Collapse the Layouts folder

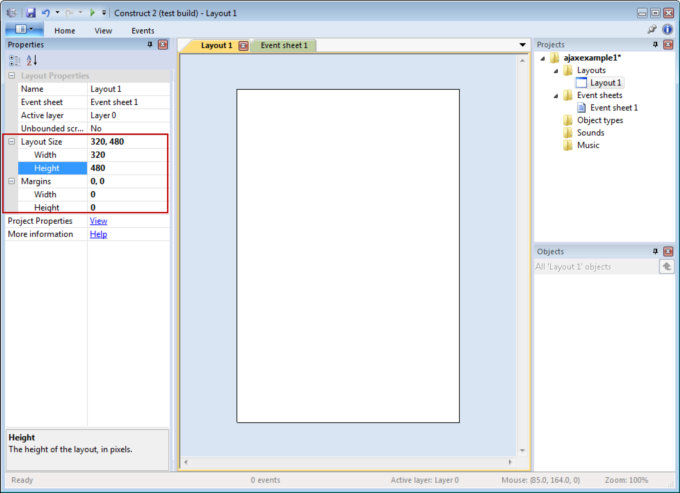[556, 71]
